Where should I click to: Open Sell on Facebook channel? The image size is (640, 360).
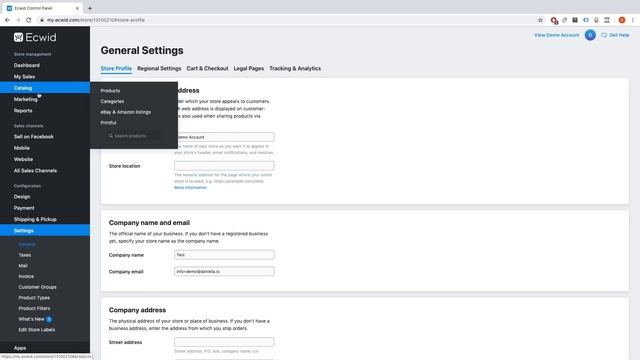click(x=33, y=137)
